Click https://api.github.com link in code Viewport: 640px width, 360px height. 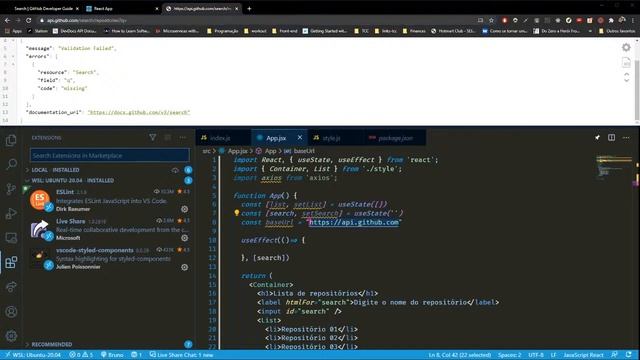[353, 222]
